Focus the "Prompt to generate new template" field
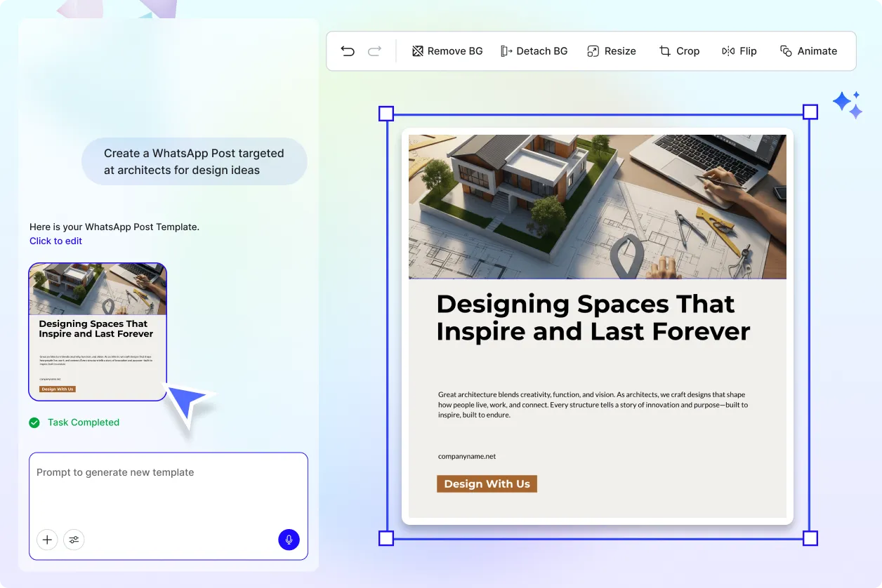882x588 pixels. (x=169, y=506)
